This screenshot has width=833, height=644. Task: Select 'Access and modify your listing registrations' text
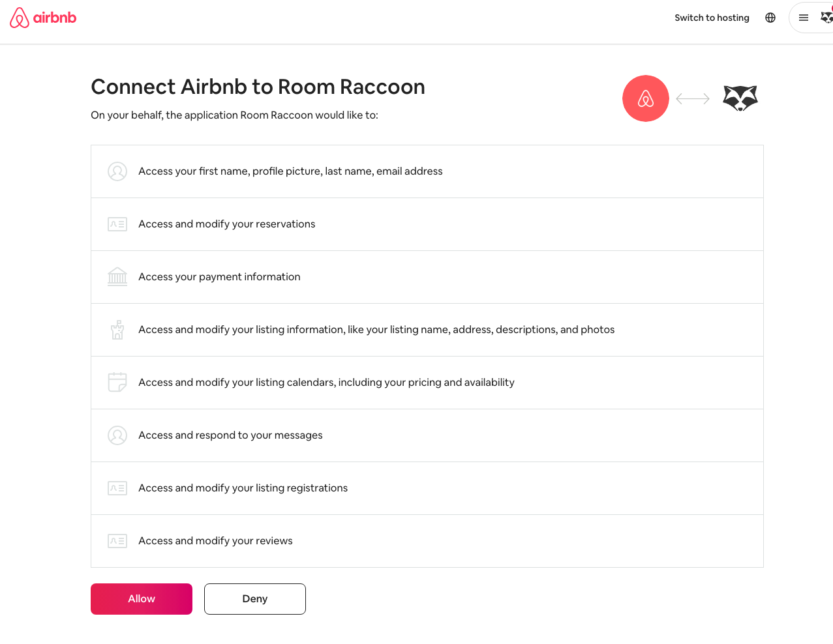pyautogui.click(x=243, y=488)
